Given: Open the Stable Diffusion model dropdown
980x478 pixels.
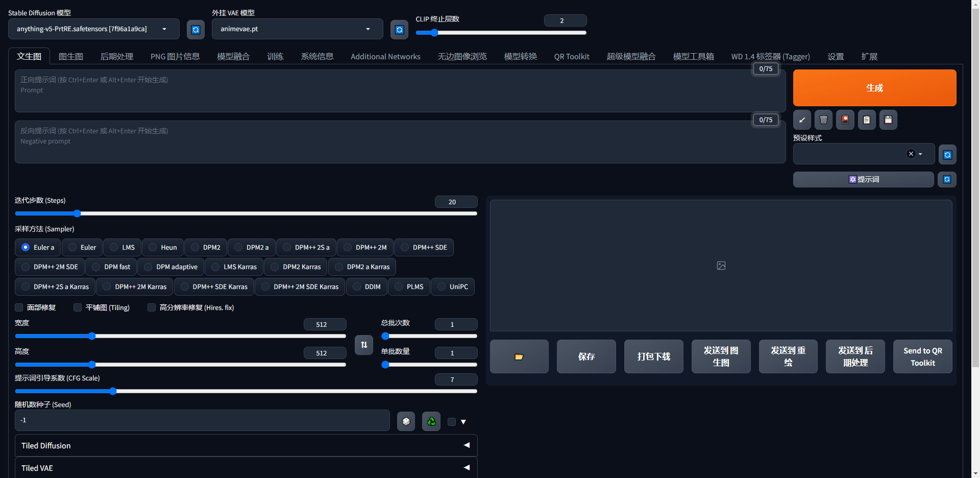Looking at the screenshot, I should click(93, 29).
